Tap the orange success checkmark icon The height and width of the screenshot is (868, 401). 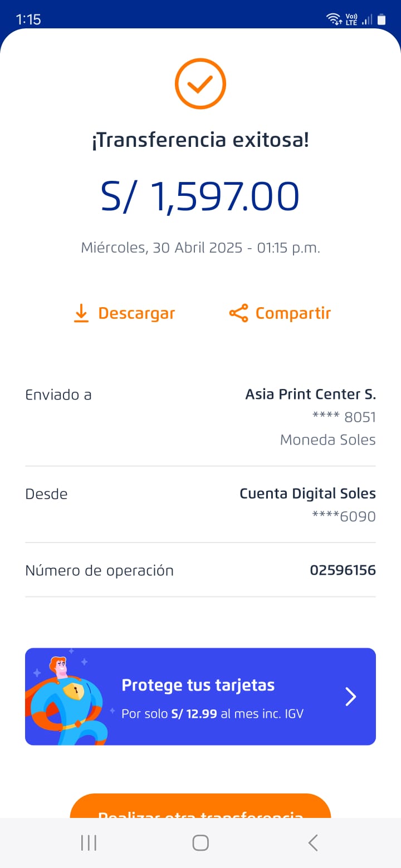click(200, 84)
